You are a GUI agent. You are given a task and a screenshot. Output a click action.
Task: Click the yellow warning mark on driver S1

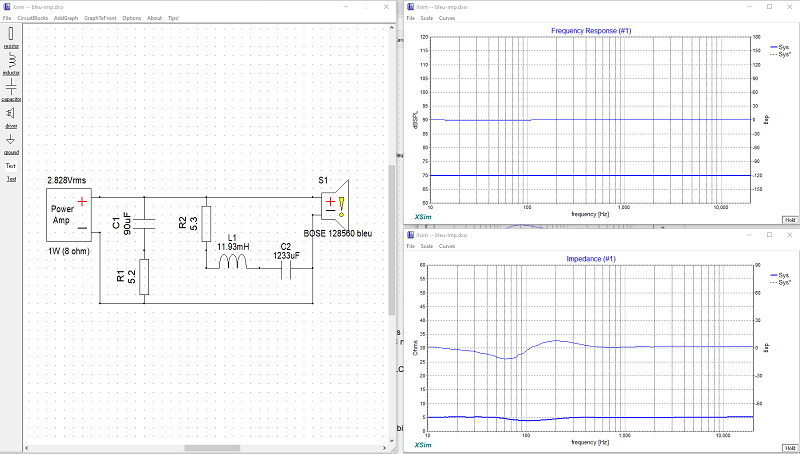[x=341, y=207]
